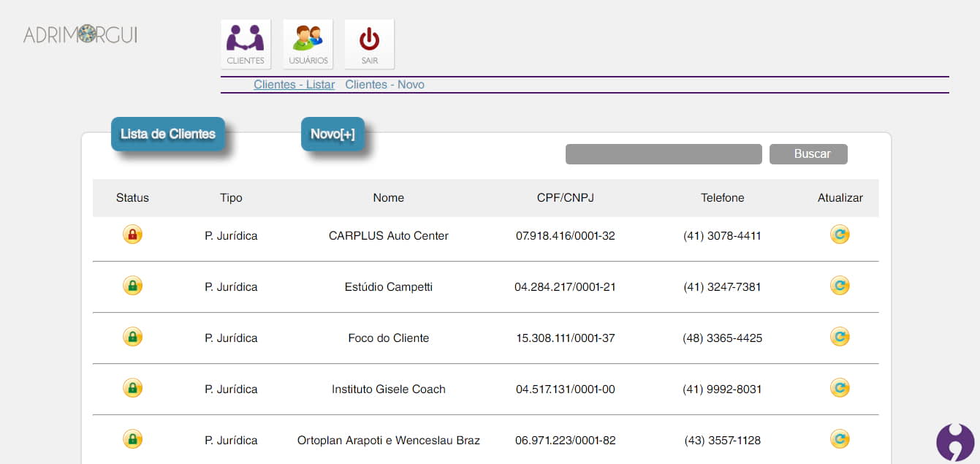Click the Buscar search button

pyautogui.click(x=808, y=154)
